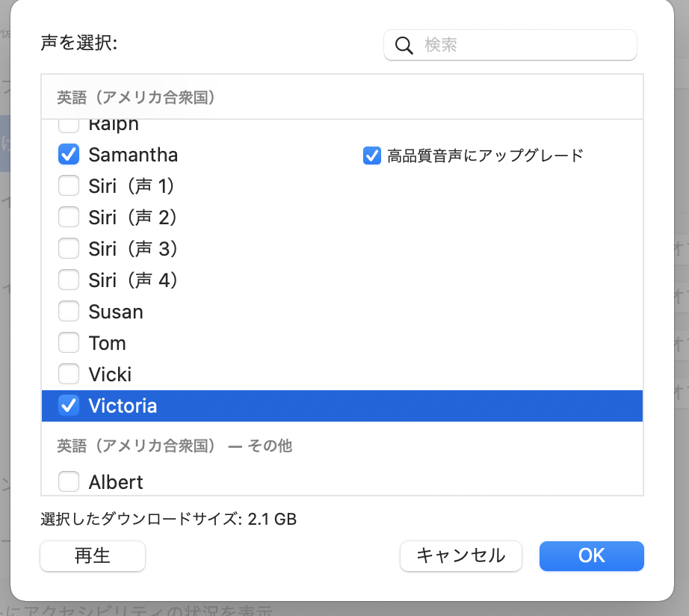This screenshot has width=689, height=616.
Task: Enable the Susan voice checkbox
Action: click(69, 311)
